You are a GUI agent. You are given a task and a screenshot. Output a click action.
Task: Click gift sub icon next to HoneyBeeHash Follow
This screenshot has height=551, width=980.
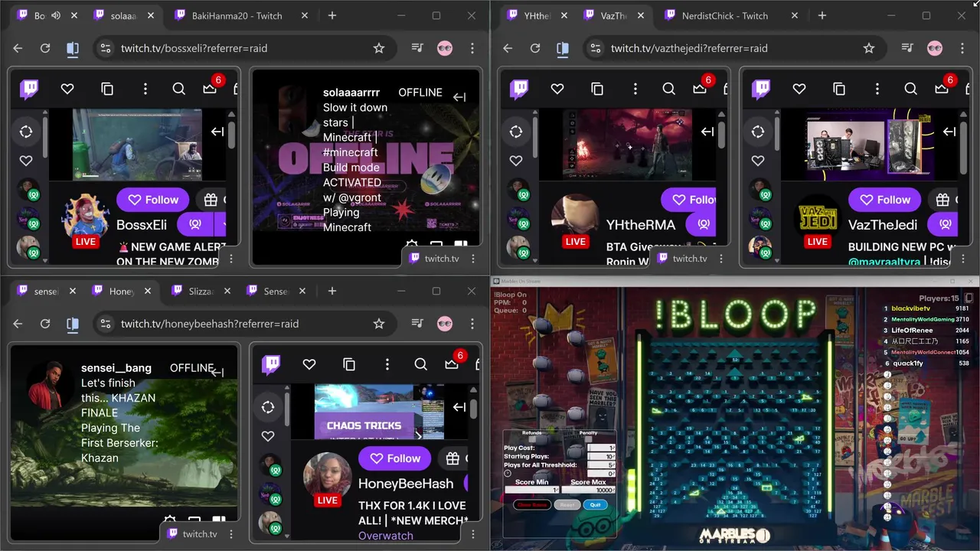[453, 458]
